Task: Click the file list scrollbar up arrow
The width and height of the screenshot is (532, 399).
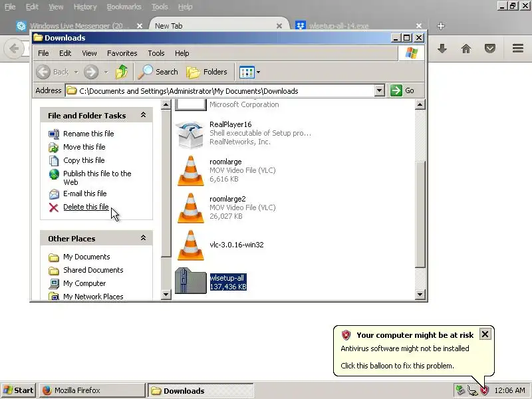Action: (420, 104)
